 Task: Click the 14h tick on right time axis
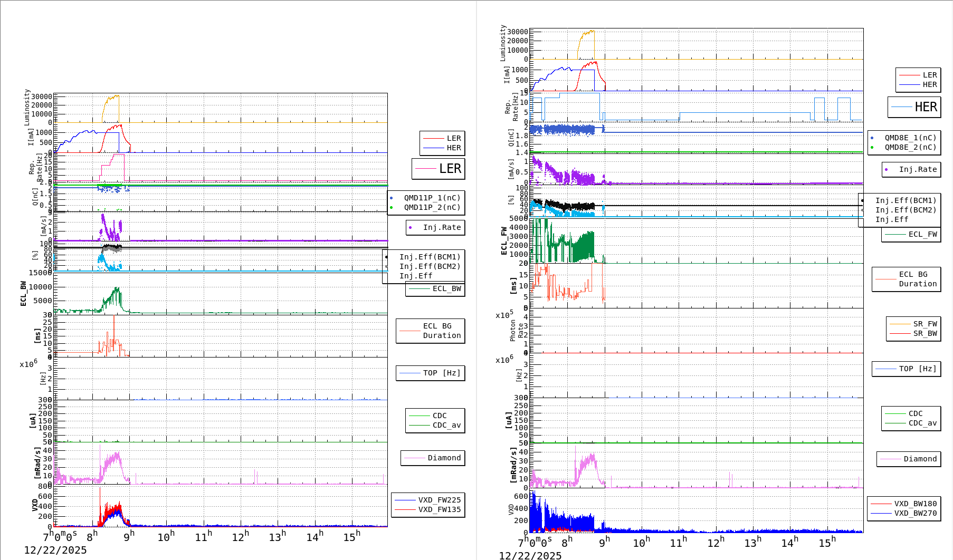[789, 543]
